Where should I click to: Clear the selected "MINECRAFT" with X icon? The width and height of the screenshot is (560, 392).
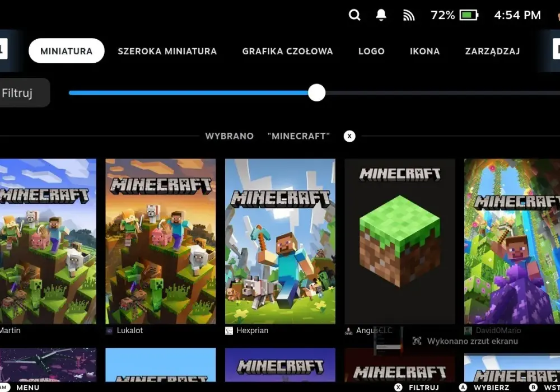349,136
